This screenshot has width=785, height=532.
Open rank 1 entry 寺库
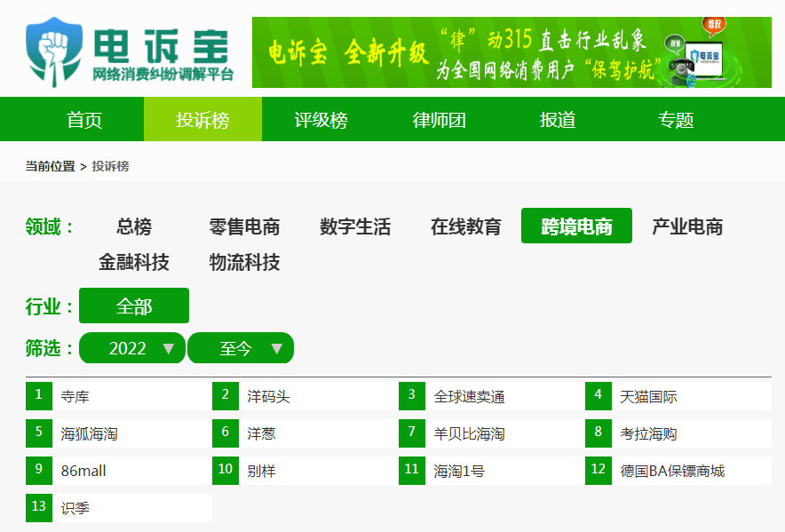pos(119,396)
